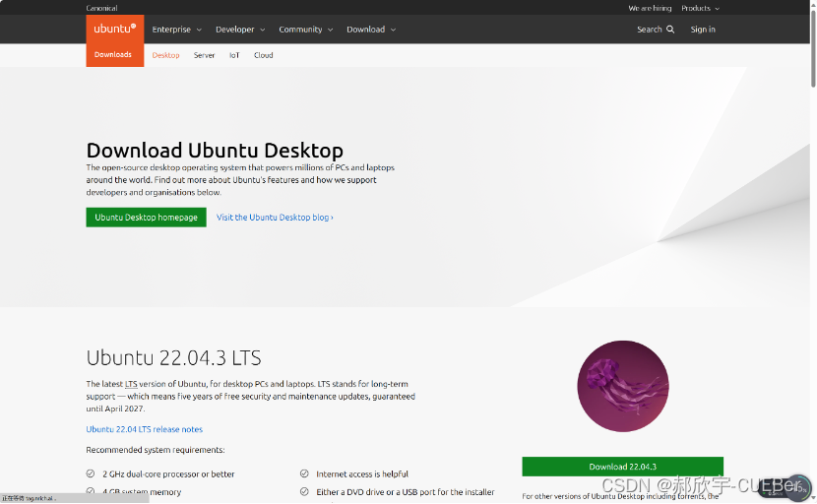Visit the Ubuntu Desktop blog link
This screenshot has height=504, width=817.
click(x=275, y=218)
